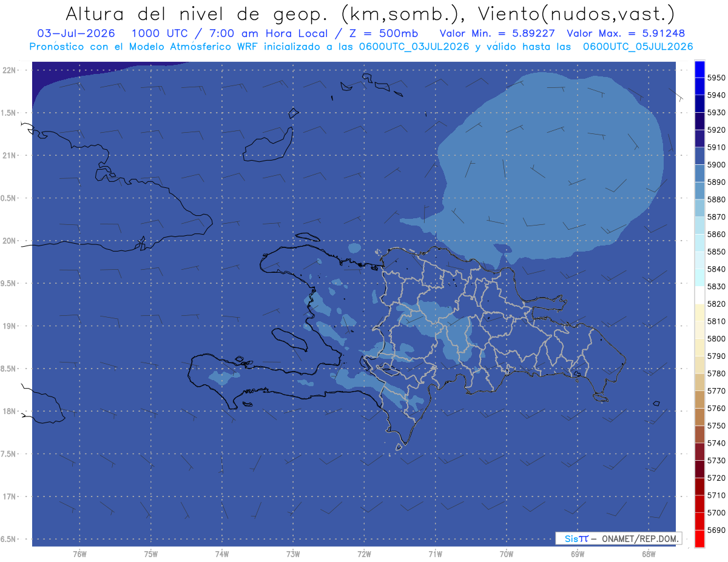The width and height of the screenshot is (728, 562).
Task: Click the 5780 legend value
Action: (716, 373)
